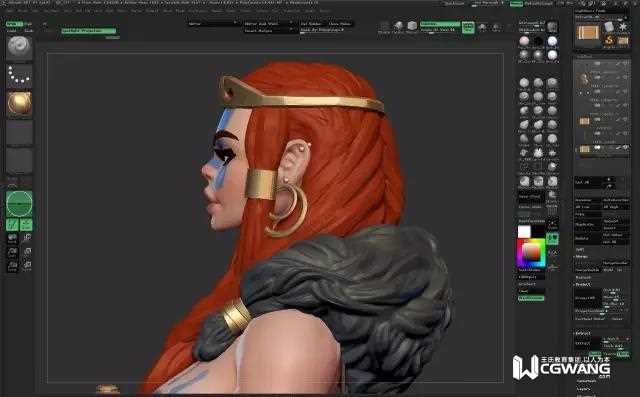
Task: Click the green bar button below Gradient options
Action: click(531, 299)
